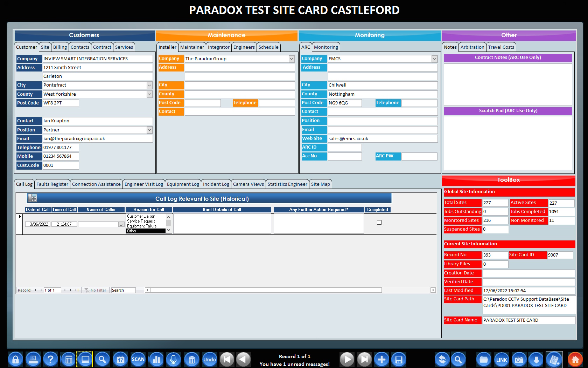
Task: Select the Monitoring tab next to ARC
Action: pos(326,47)
